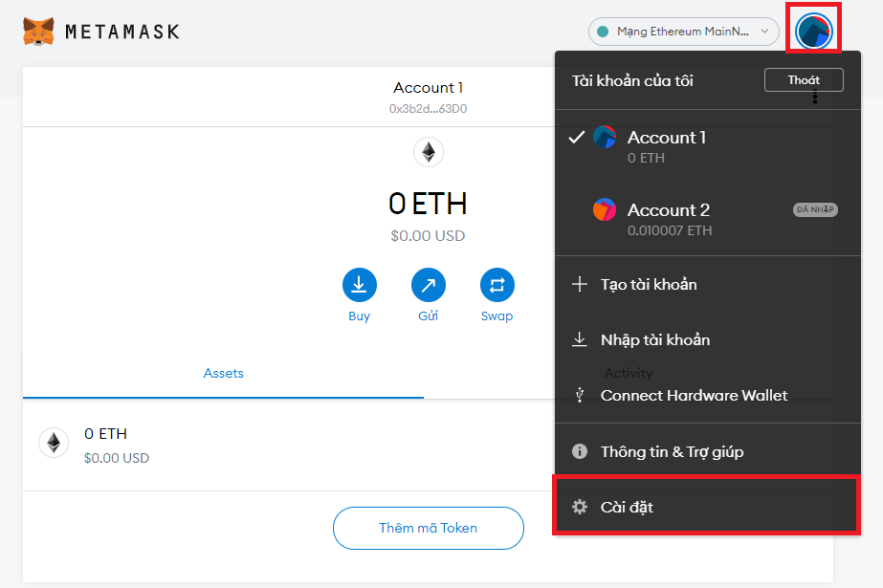Click the Tài khoản của tôi heading
883x588 pixels.
(x=632, y=81)
